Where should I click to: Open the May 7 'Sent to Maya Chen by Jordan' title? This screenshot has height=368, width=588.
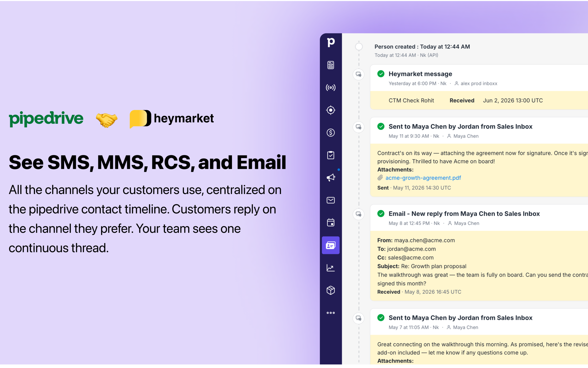point(460,318)
